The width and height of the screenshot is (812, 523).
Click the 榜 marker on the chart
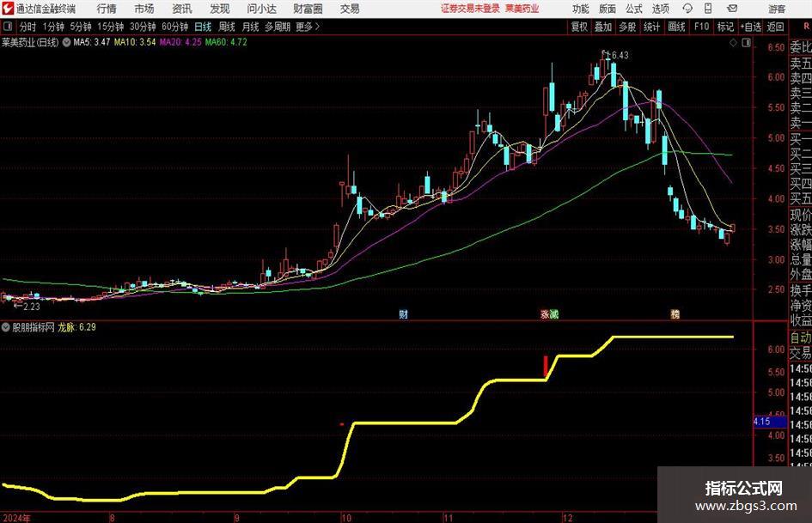675,314
